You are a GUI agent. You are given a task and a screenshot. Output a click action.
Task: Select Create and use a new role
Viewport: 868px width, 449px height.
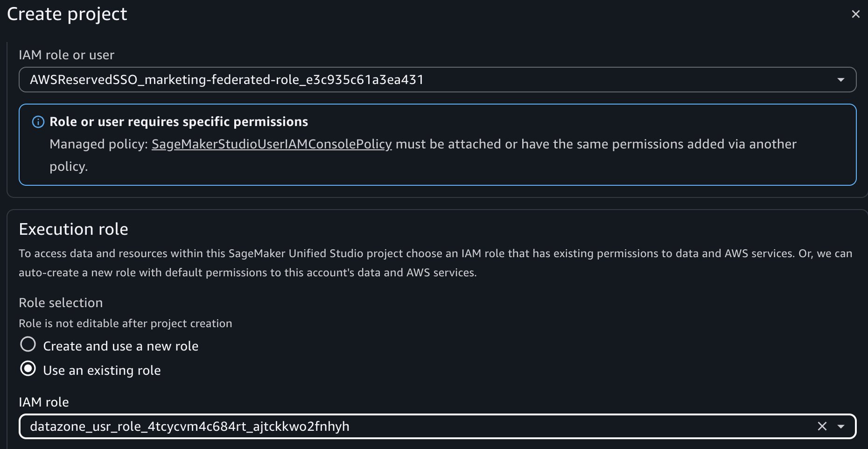tap(28, 344)
